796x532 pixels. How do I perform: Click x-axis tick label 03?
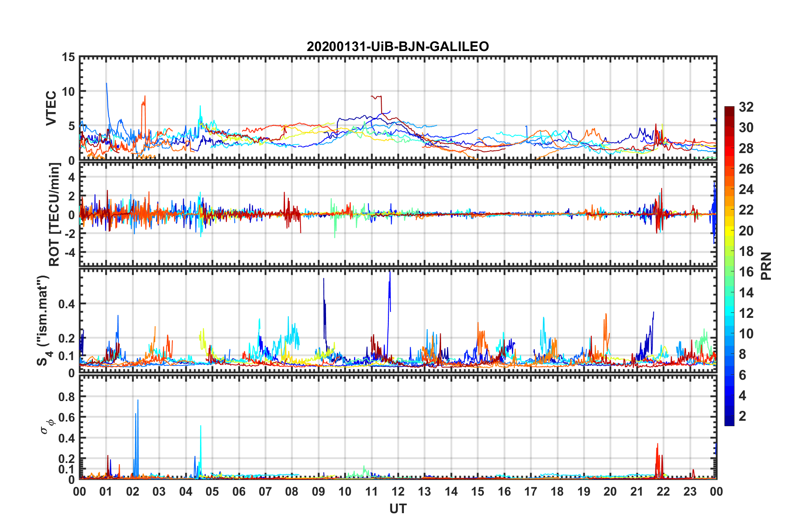(159, 491)
